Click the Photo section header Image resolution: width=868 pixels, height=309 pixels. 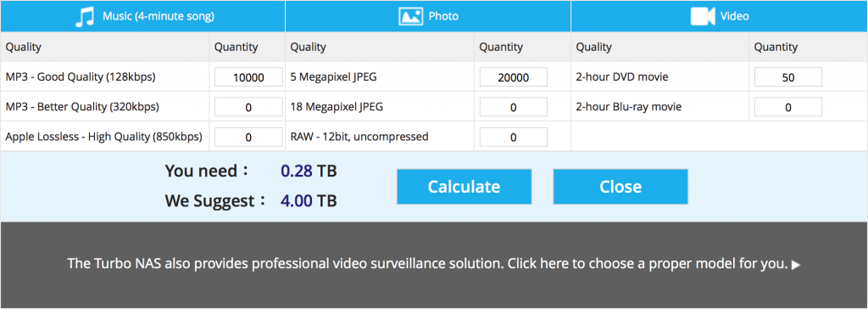coord(428,16)
